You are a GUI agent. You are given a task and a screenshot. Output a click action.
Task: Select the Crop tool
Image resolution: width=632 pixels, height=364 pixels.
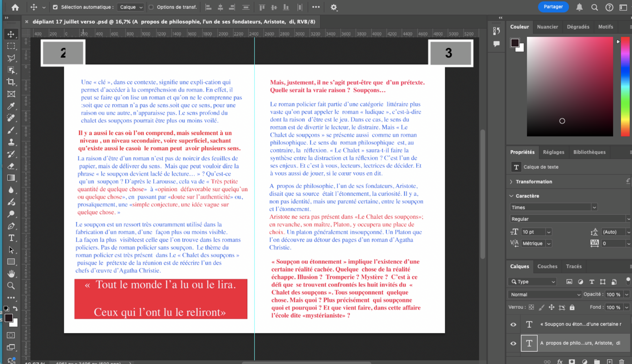click(11, 82)
